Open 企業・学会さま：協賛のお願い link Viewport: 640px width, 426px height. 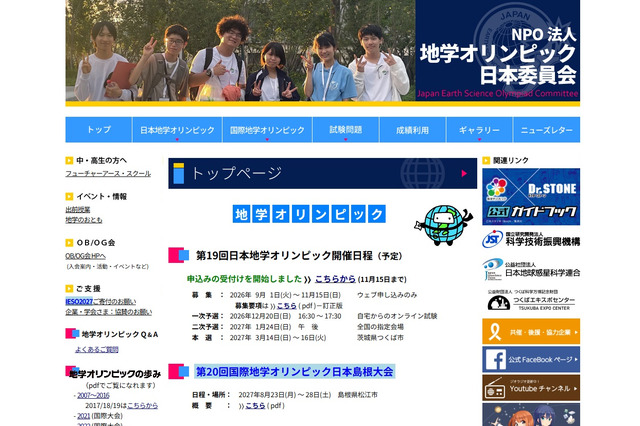click(x=109, y=312)
